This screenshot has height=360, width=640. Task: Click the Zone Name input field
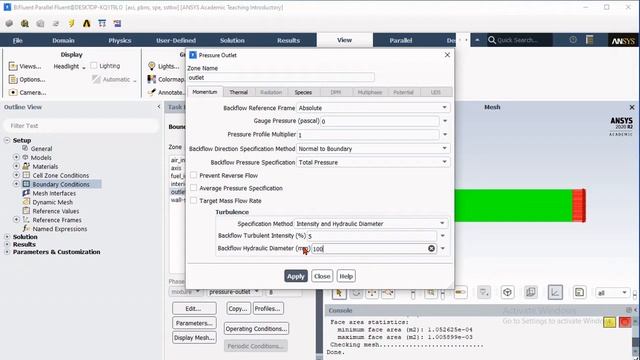pyautogui.click(x=281, y=78)
